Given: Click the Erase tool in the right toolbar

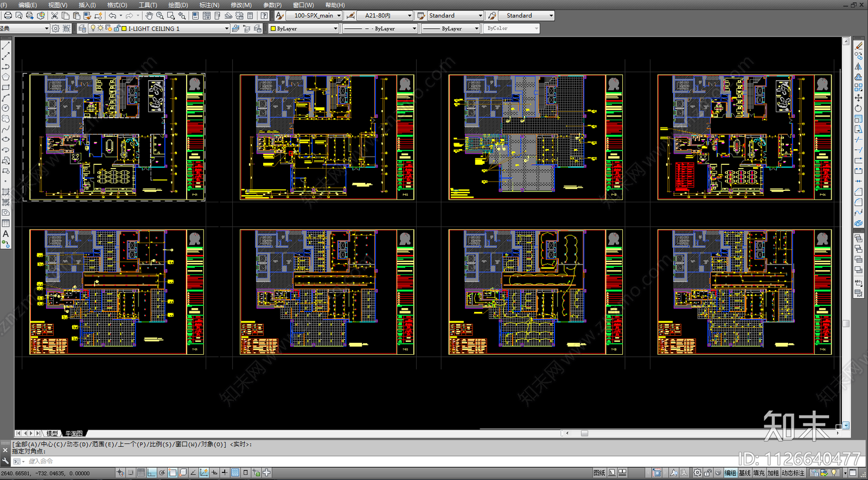Looking at the screenshot, I should pyautogui.click(x=858, y=46).
